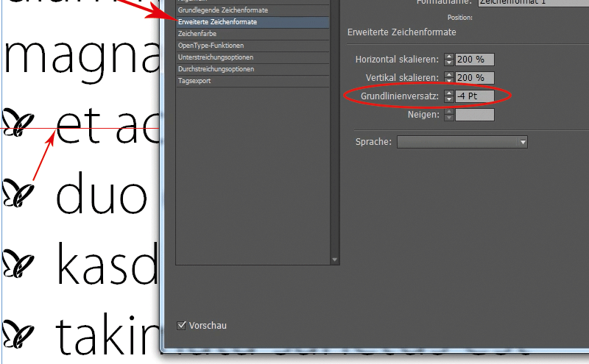Open the Sprache dropdown
This screenshot has height=364, width=589.
point(462,142)
